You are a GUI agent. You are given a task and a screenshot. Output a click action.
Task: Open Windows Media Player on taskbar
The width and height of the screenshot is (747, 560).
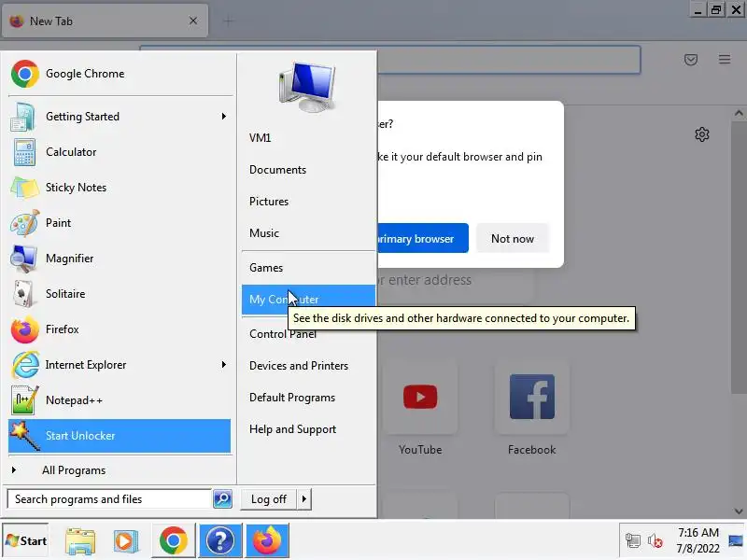tap(126, 541)
